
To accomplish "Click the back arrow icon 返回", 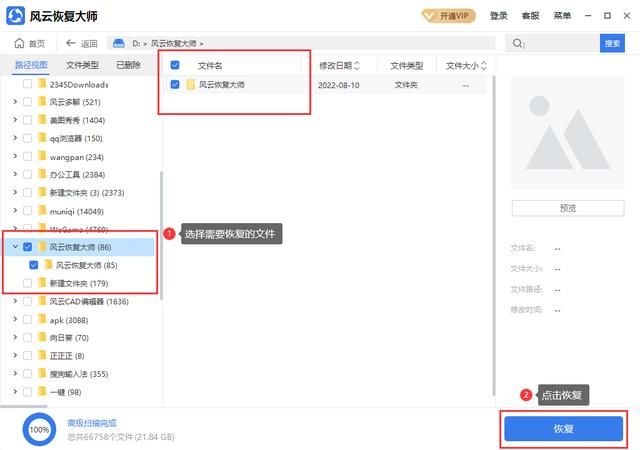I will pos(71,43).
